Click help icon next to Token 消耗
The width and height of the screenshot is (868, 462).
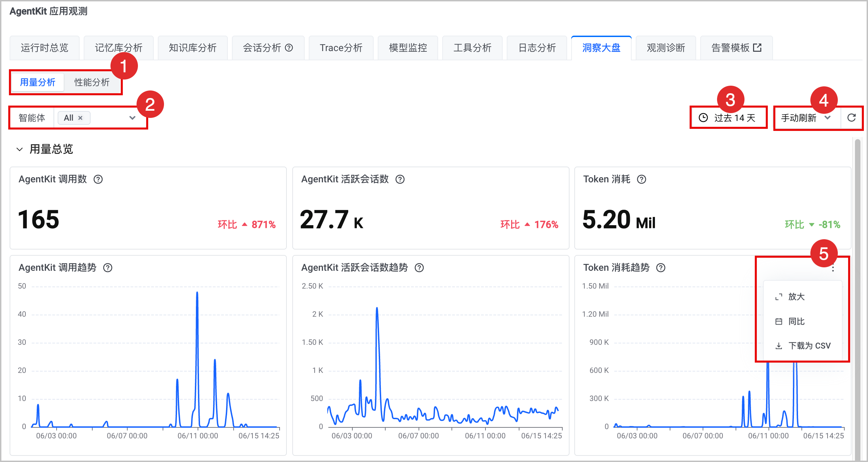tap(642, 179)
